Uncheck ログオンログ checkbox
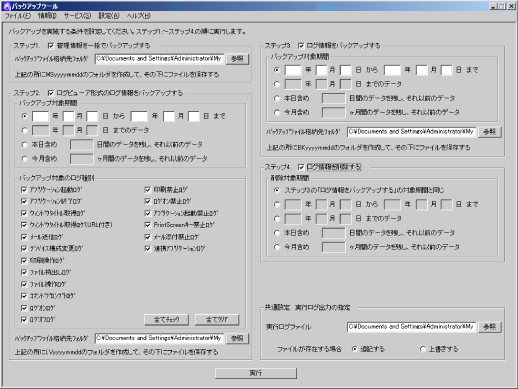This screenshot has height=389, width=518. click(24, 308)
